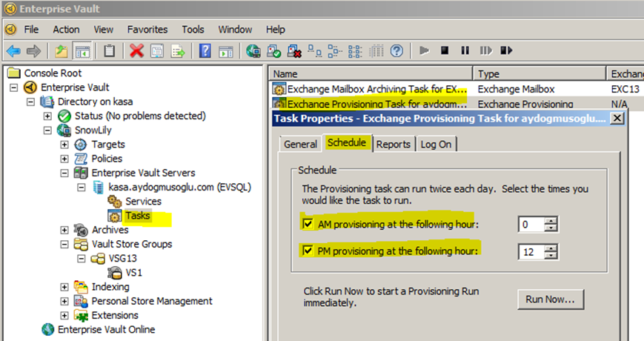644x341 pixels.
Task: Click the Pause task icon
Action: tap(465, 50)
